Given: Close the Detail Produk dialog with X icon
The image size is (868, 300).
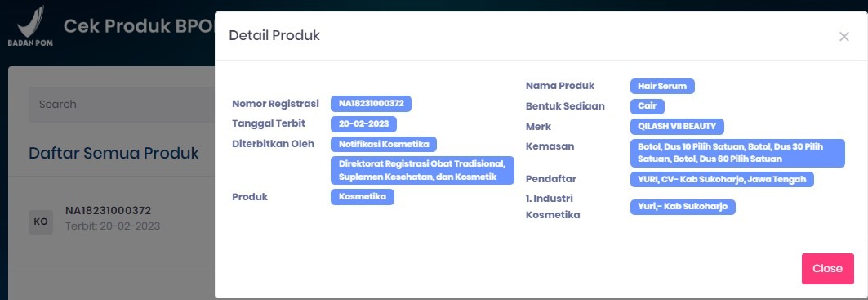Looking at the screenshot, I should coord(844,37).
